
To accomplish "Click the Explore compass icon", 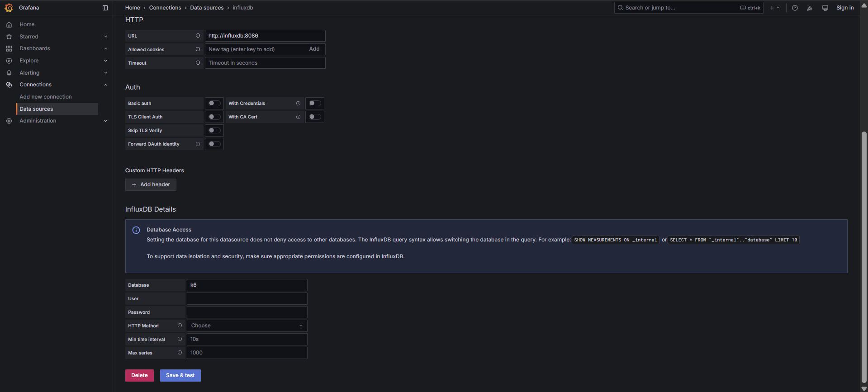I will pos(9,61).
